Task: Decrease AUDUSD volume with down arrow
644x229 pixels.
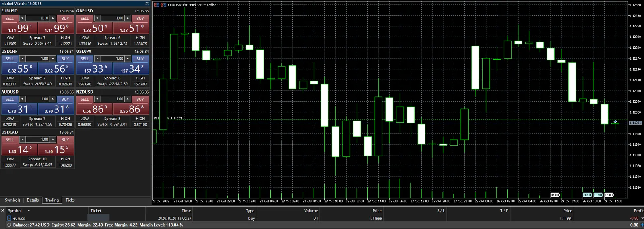Action: 23,99
